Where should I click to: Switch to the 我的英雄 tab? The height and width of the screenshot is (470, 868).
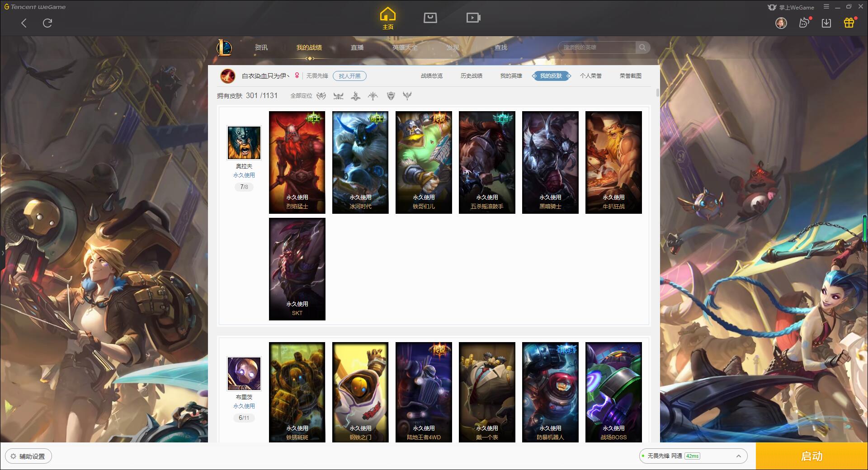click(x=511, y=76)
